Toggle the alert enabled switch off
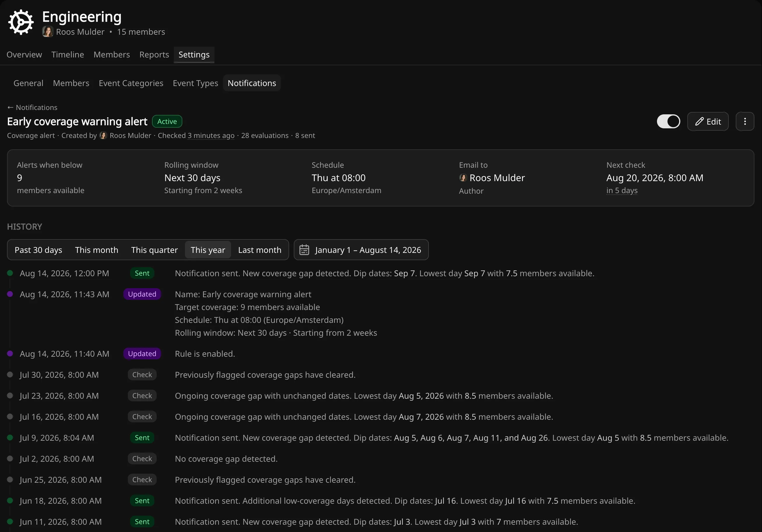The image size is (762, 532). (668, 121)
